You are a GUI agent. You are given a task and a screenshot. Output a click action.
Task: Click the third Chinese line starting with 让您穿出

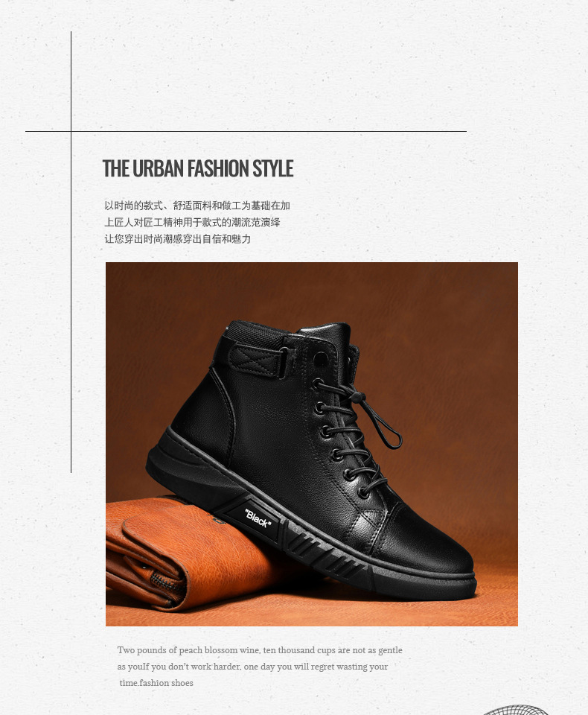click(x=178, y=238)
